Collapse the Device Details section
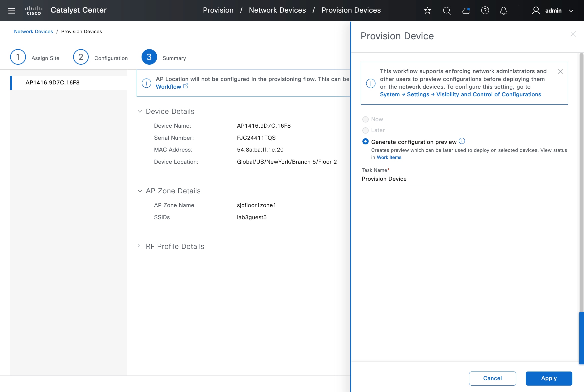Screen dimensions: 584x392 (x=140, y=111)
